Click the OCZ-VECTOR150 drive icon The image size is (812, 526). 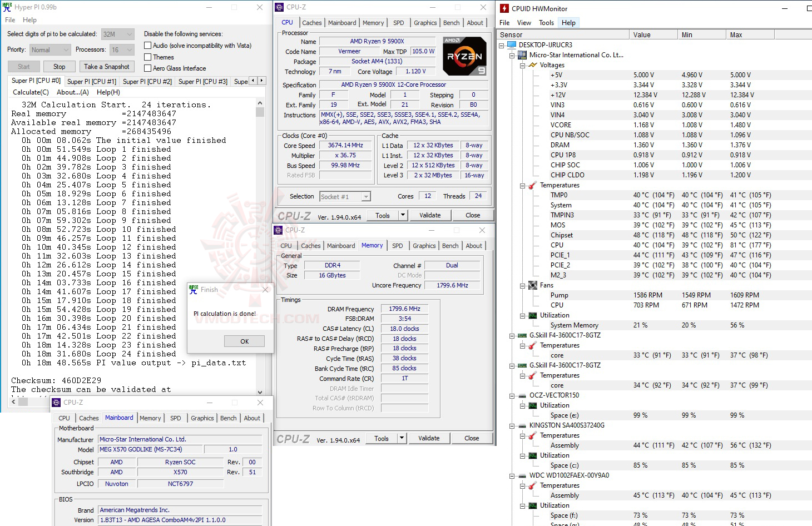(522, 395)
